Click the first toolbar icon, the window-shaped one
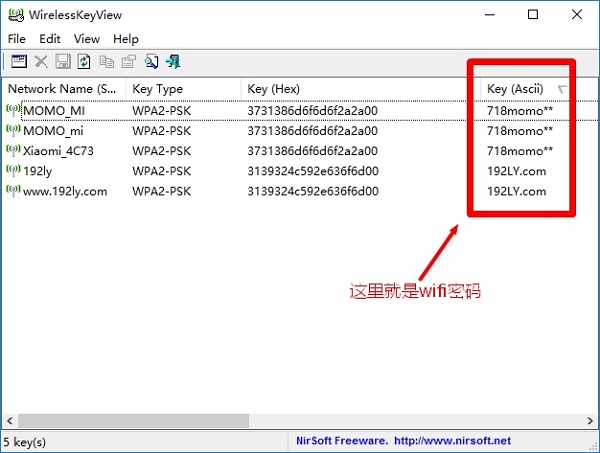The height and width of the screenshot is (453, 600). coord(18,62)
